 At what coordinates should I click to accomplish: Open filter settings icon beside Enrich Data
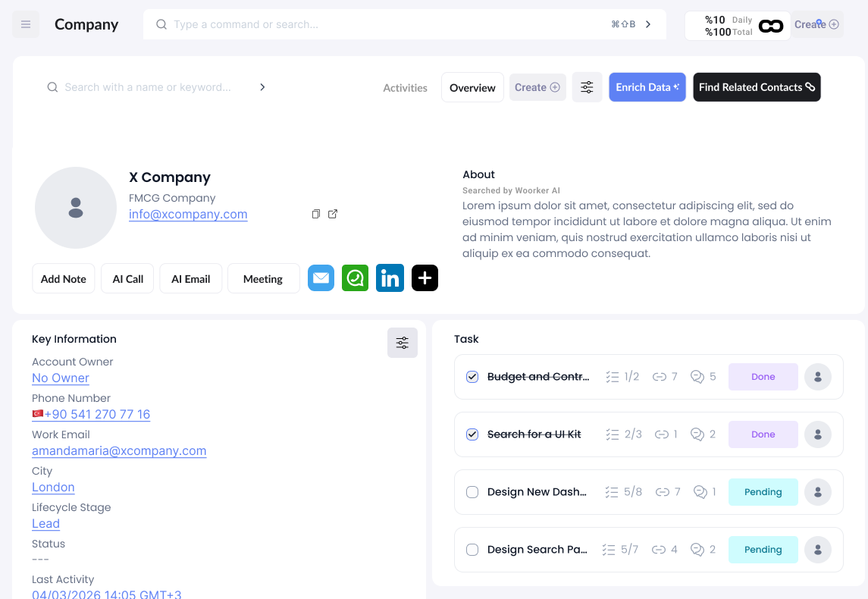pyautogui.click(x=587, y=87)
